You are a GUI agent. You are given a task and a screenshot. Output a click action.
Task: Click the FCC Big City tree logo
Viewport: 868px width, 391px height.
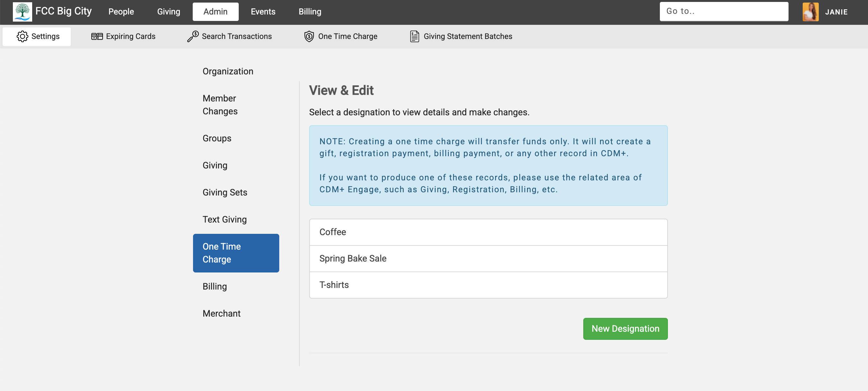22,11
